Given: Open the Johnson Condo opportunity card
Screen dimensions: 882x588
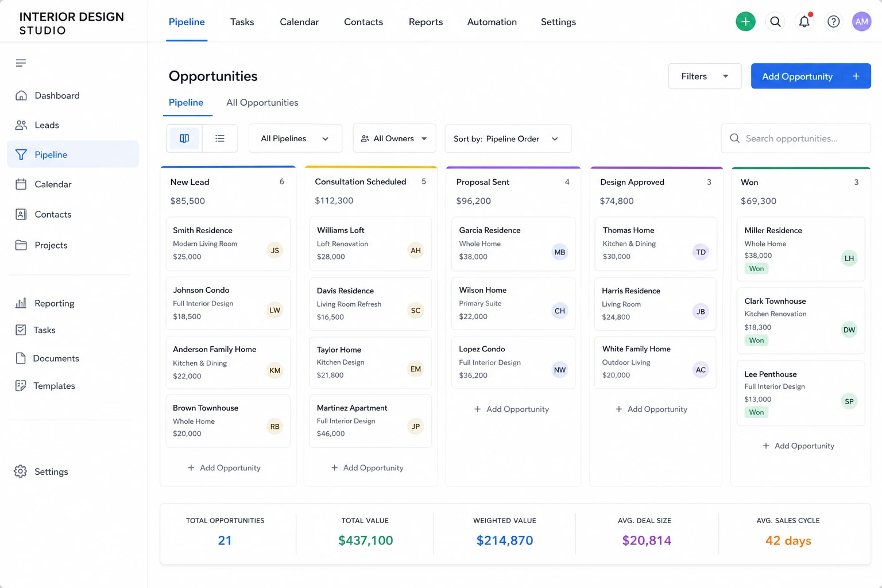Looking at the screenshot, I should coord(228,303).
